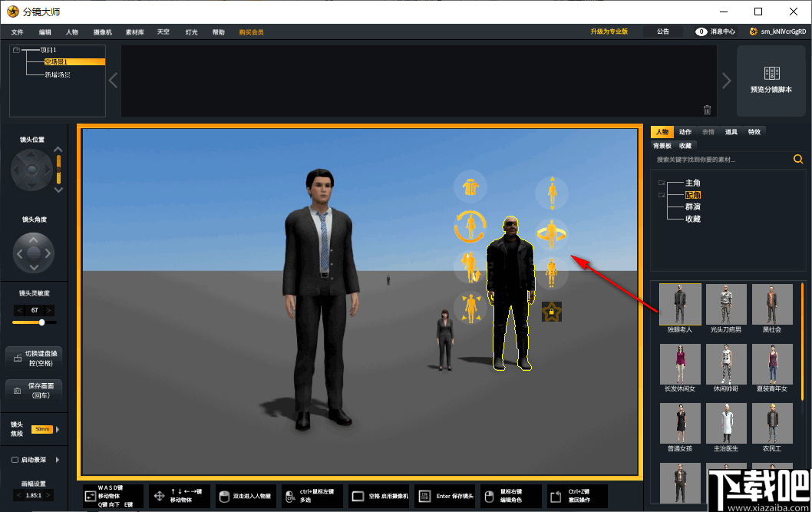The width and height of the screenshot is (812, 512).
Task: Click 切换键盘操控 button
Action: pos(34,358)
